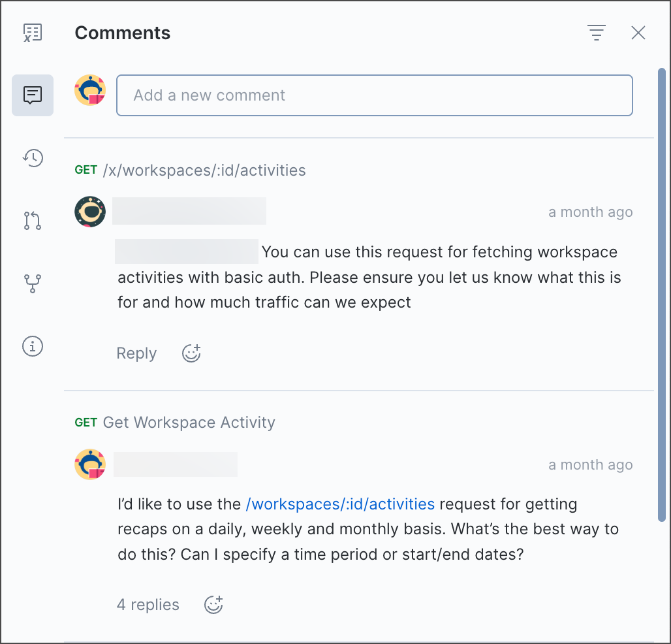Viewport: 671px width, 644px height.
Task: Open the forks icon in sidebar
Action: pyautogui.click(x=33, y=283)
